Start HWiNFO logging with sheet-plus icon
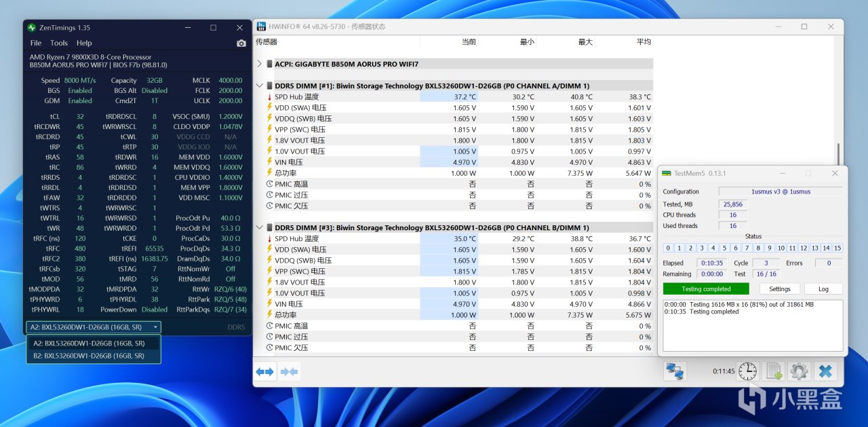Image resolution: width=868 pixels, height=427 pixels. [773, 371]
